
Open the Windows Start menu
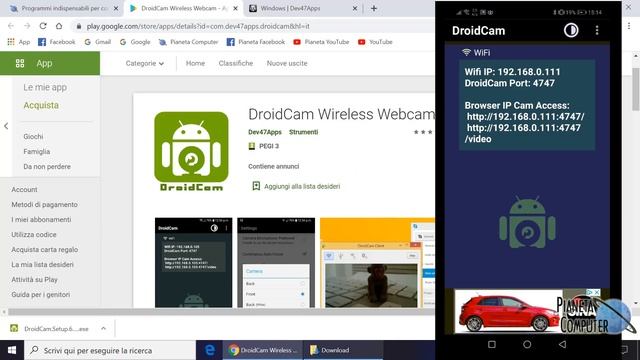coord(12,350)
